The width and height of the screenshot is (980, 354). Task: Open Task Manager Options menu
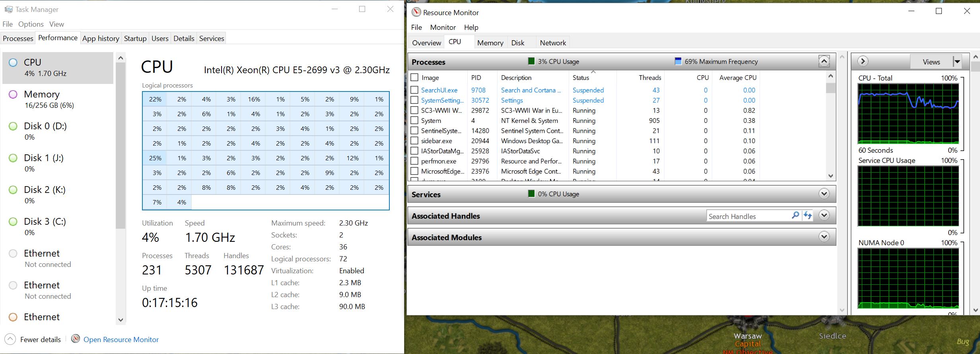tap(31, 24)
